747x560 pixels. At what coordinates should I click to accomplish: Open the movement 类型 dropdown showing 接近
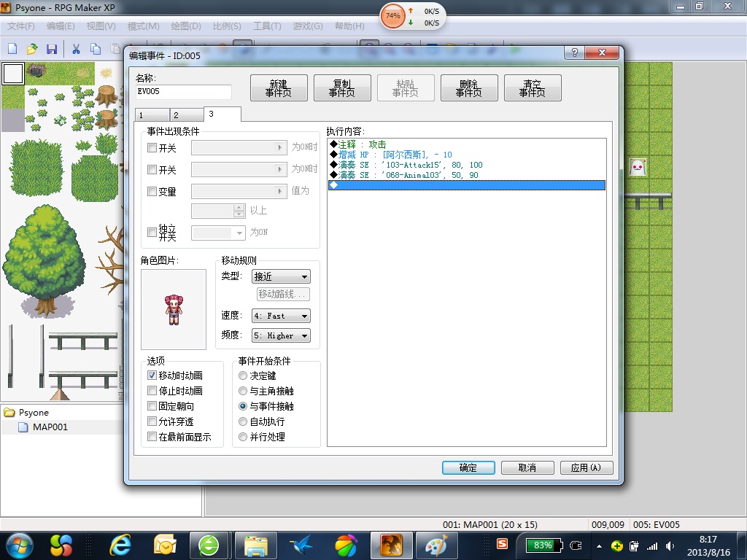[x=281, y=276]
